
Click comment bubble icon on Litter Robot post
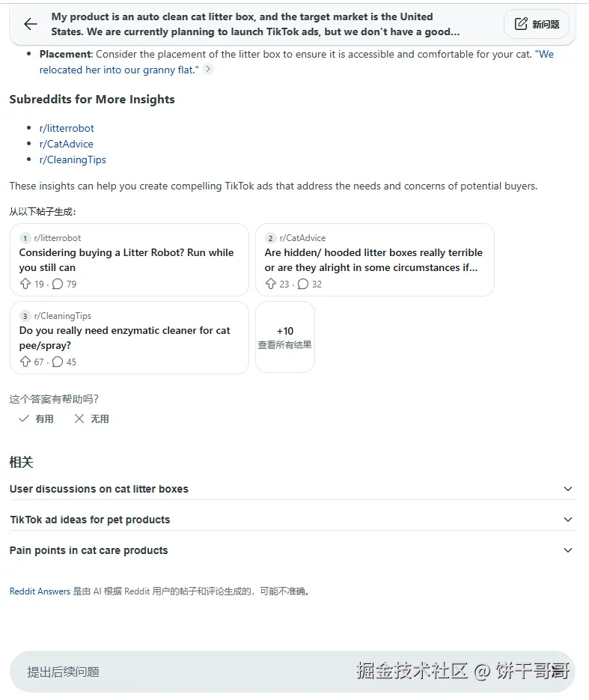click(58, 284)
